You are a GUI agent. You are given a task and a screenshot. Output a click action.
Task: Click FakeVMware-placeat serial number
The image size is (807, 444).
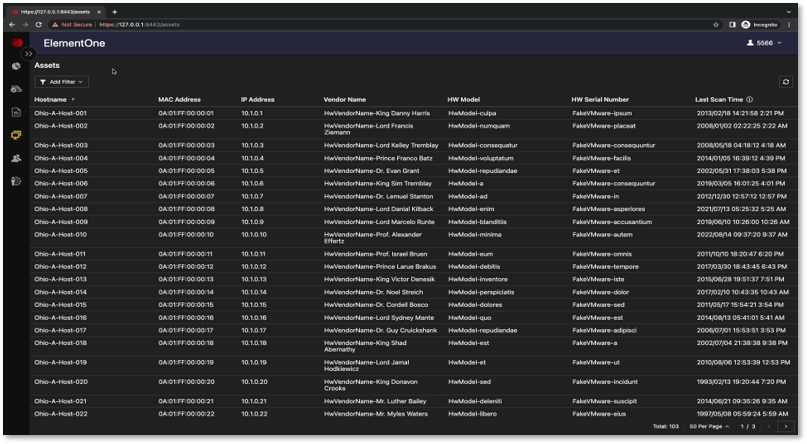(604, 126)
